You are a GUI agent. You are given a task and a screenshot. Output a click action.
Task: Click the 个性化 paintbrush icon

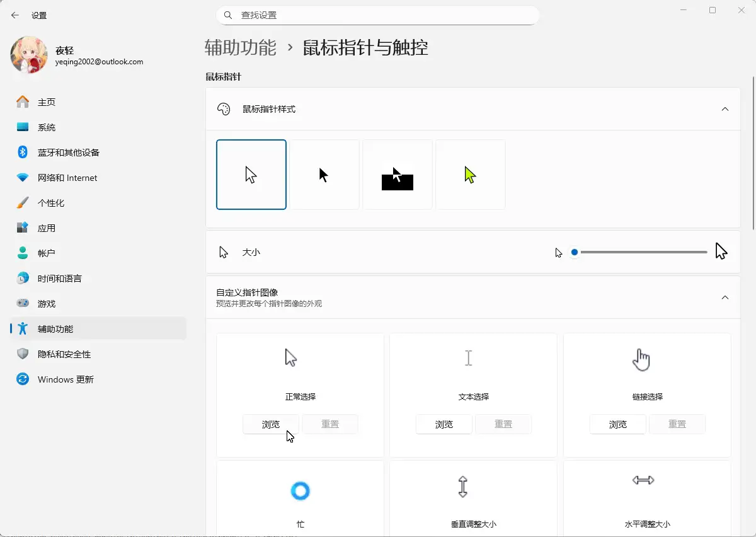(23, 203)
